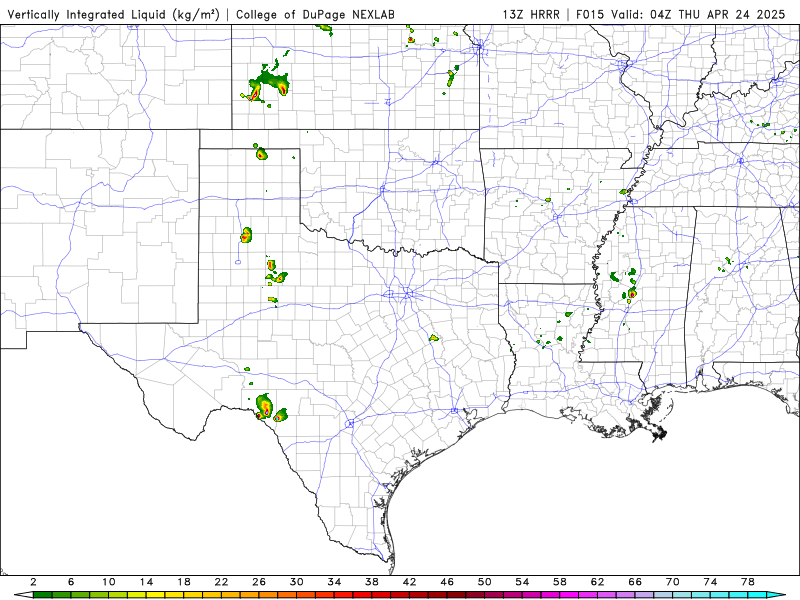Click the "13Z HRRR" model run text

tap(531, 14)
